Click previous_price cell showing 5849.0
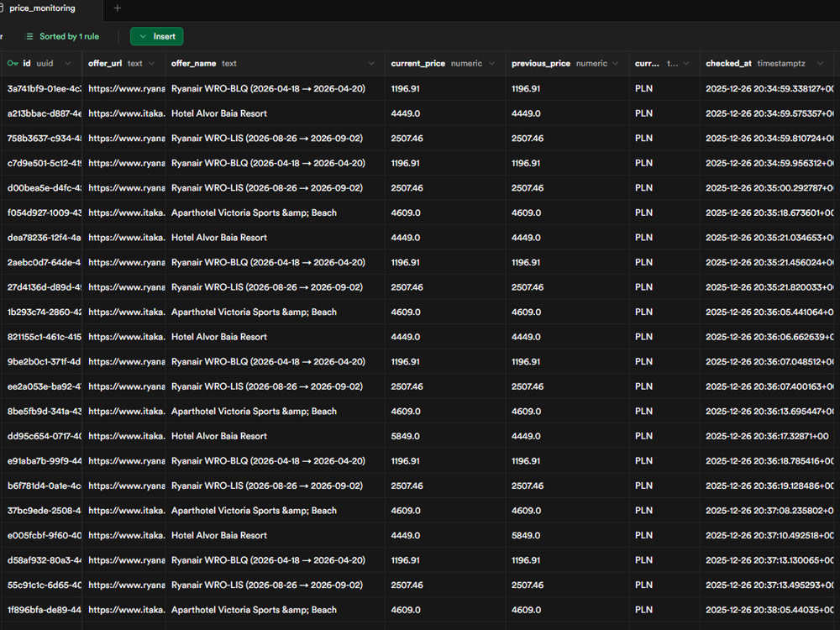 click(567, 535)
